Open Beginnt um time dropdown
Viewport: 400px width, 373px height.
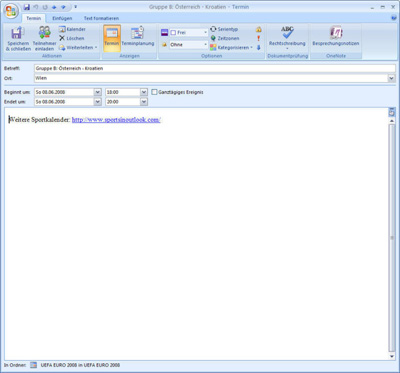point(144,92)
